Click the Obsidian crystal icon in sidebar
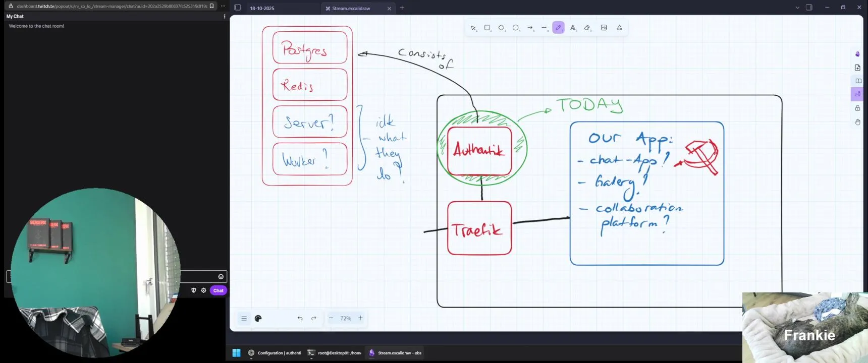The width and height of the screenshot is (868, 363). [x=857, y=54]
